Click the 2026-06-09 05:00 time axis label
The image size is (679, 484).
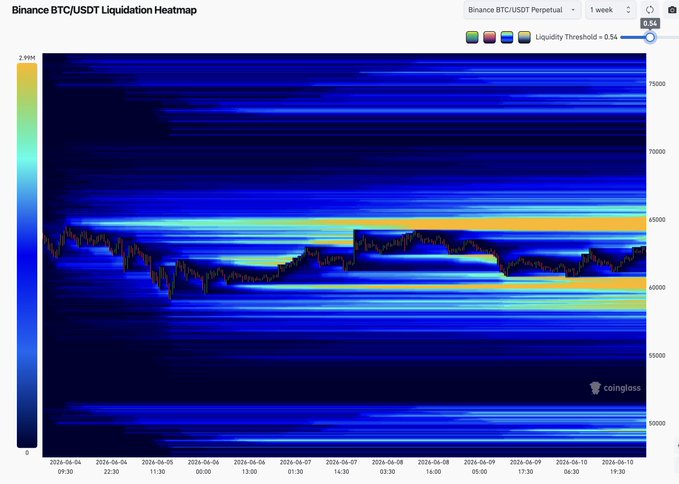click(x=479, y=467)
